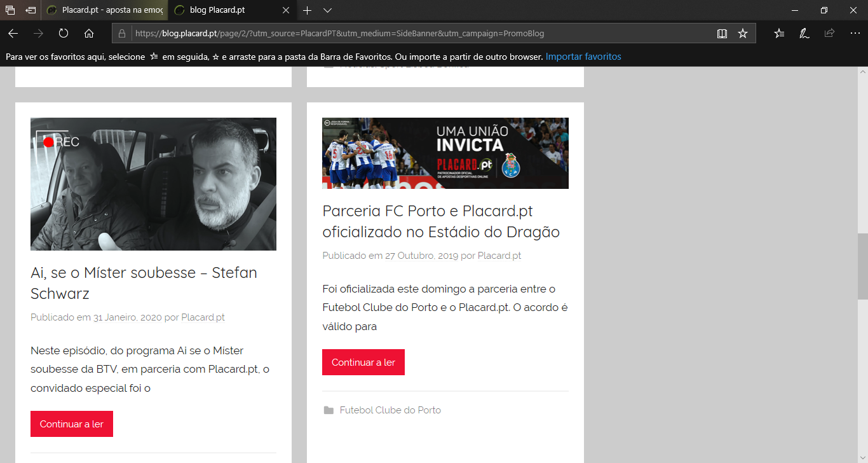Open the browser home page
The image size is (868, 463).
coord(89,33)
